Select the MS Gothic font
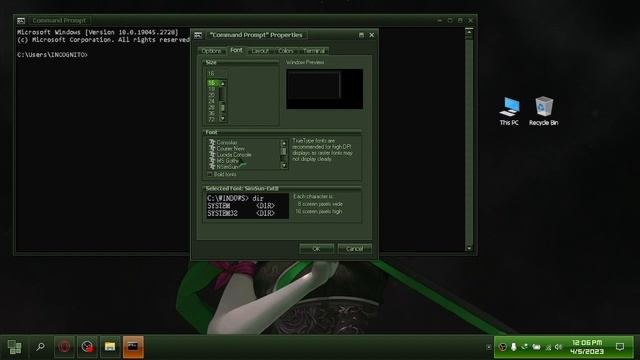640x360 pixels. 228,161
